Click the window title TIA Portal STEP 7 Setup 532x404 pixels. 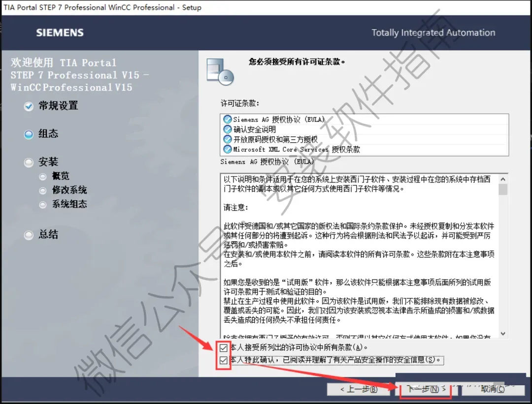[x=102, y=7]
